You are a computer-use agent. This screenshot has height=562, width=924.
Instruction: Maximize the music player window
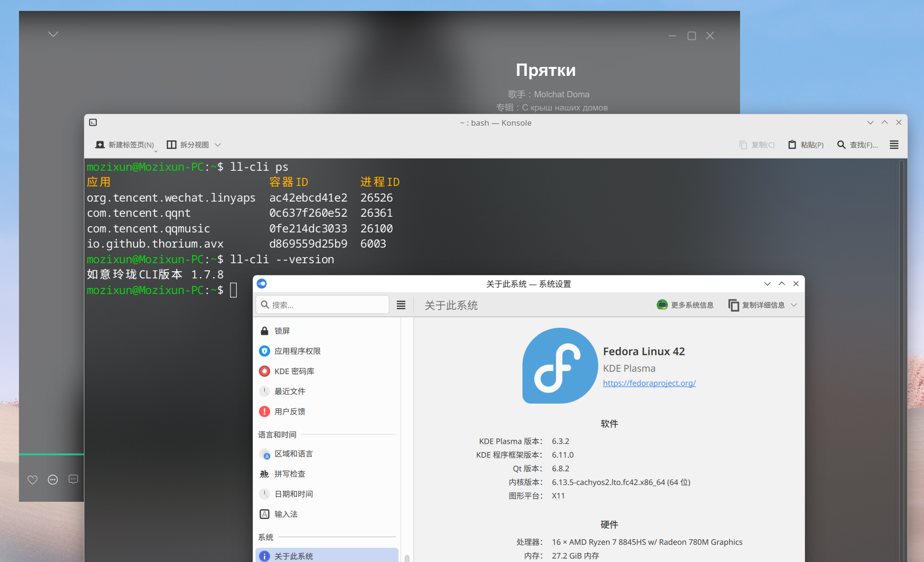coord(692,36)
